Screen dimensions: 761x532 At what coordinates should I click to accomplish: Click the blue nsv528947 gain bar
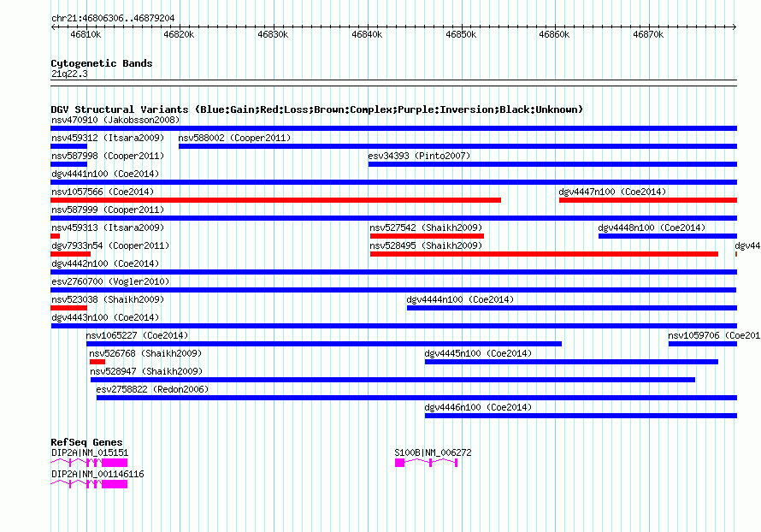392,380
